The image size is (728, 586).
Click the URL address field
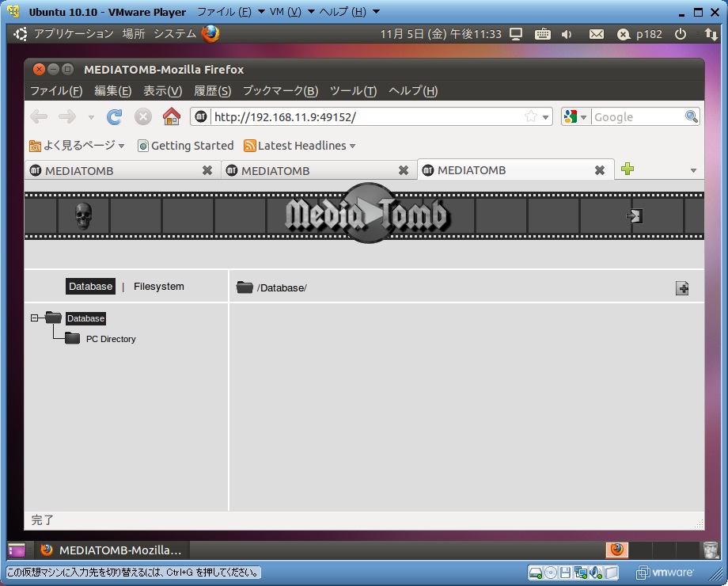tap(367, 116)
